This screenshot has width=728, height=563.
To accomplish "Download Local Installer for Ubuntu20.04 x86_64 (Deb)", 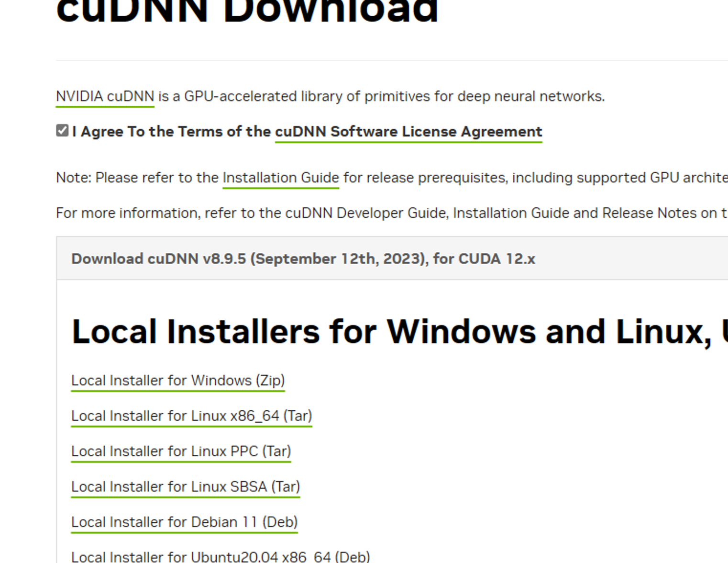I will (x=221, y=557).
